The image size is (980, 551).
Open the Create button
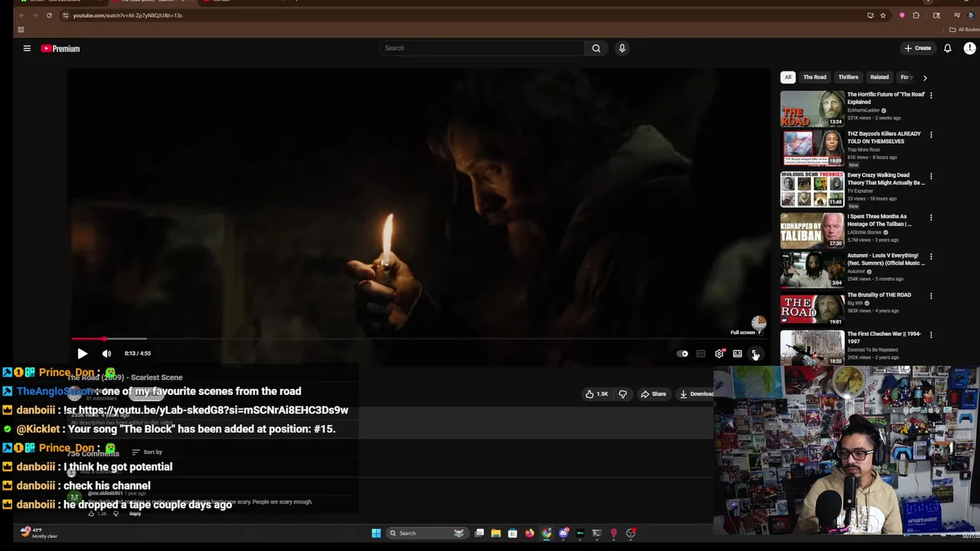tap(917, 48)
